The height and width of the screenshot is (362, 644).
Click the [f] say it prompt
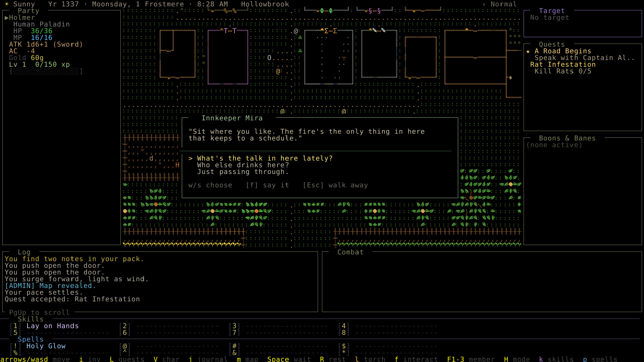click(x=267, y=185)
